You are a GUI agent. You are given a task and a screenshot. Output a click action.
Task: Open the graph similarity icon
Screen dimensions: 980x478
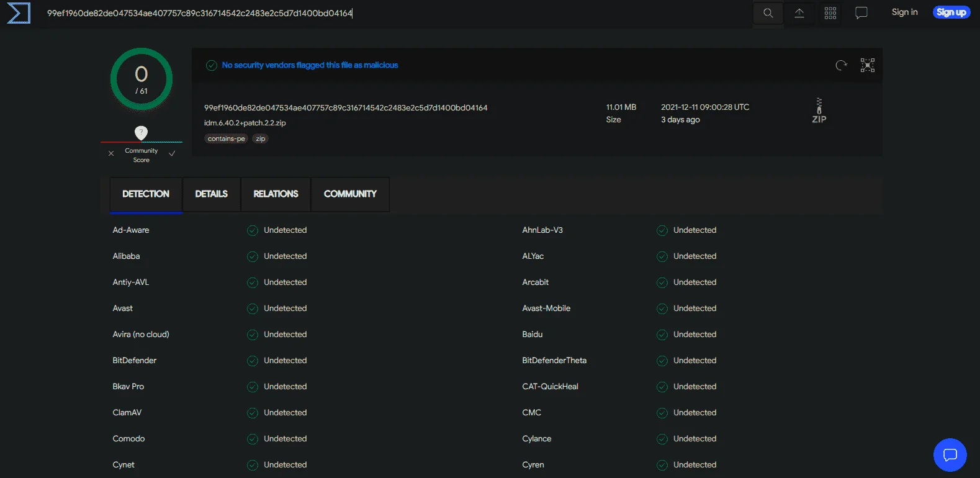pyautogui.click(x=868, y=65)
